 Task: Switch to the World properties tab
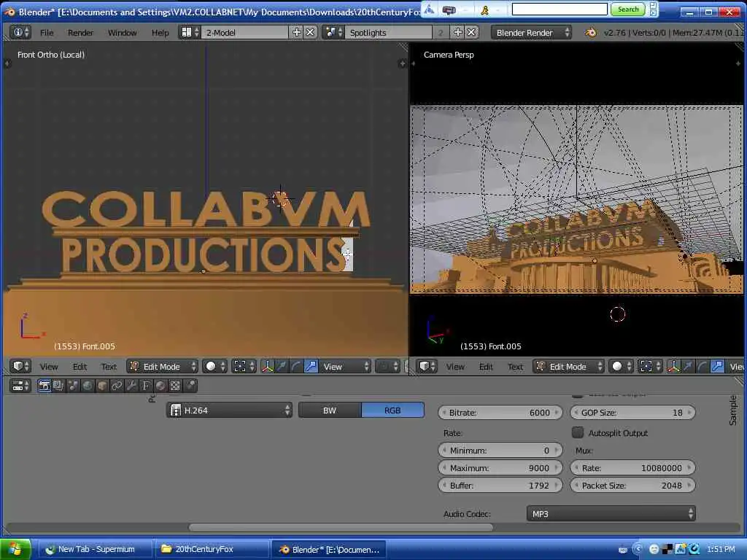click(88, 386)
